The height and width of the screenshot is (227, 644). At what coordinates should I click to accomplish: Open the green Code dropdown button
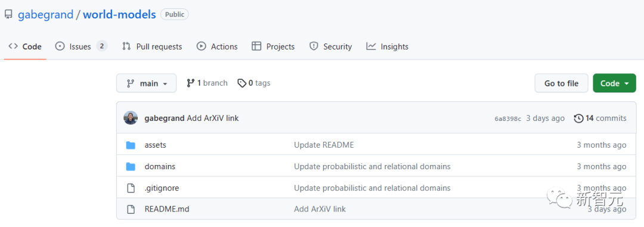614,83
